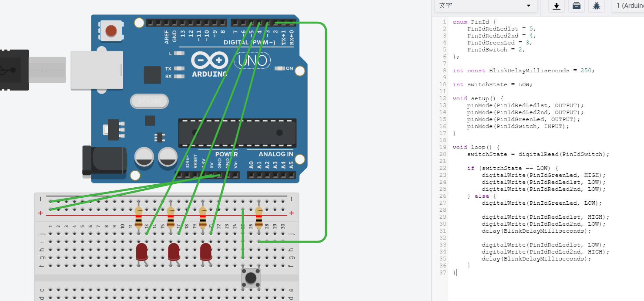Open the libraries drawer icon
This screenshot has height=301, width=644.
click(576, 6)
